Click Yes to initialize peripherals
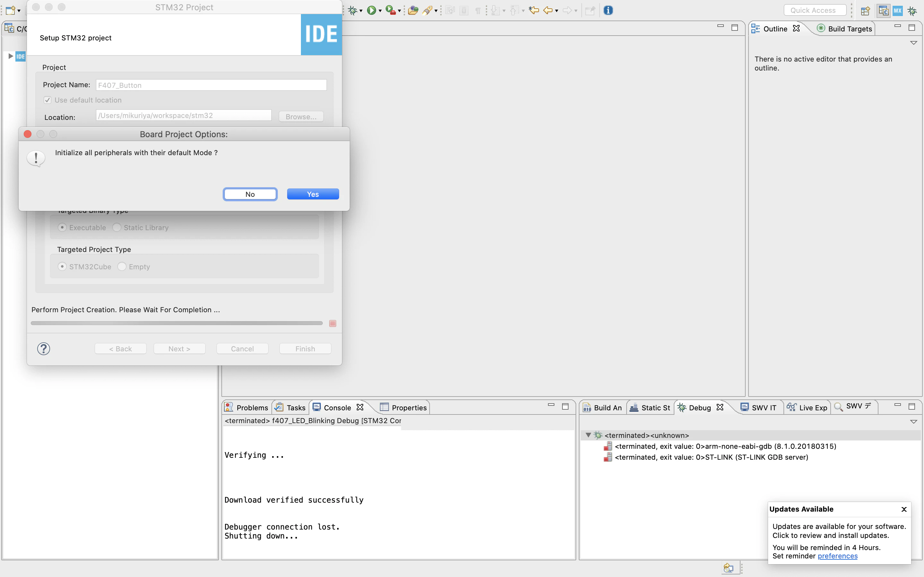This screenshot has width=924, height=577. pyautogui.click(x=313, y=194)
